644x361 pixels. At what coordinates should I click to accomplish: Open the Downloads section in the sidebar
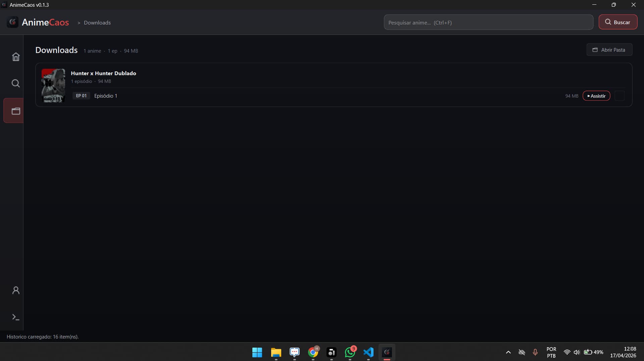pos(15,111)
